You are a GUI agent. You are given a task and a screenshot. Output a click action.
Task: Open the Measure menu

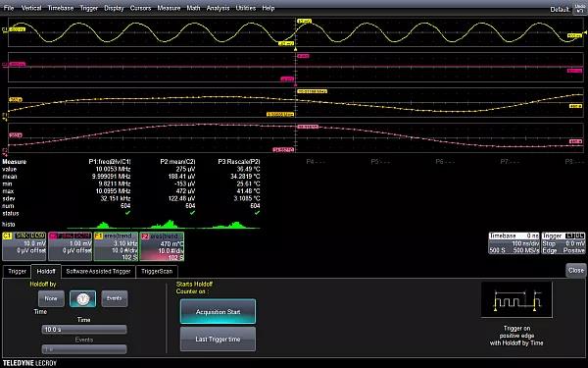tap(169, 8)
